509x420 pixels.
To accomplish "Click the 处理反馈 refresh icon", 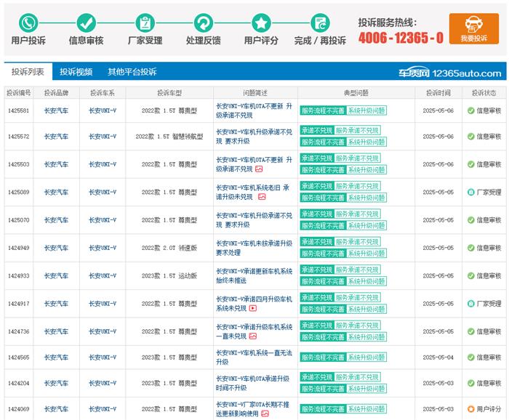I will [204, 23].
